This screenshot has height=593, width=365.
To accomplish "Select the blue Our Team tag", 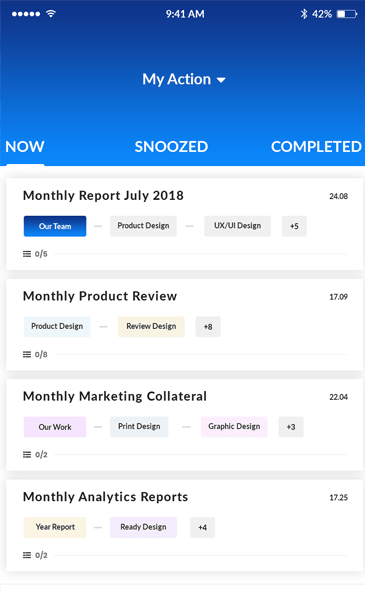I will tap(55, 226).
